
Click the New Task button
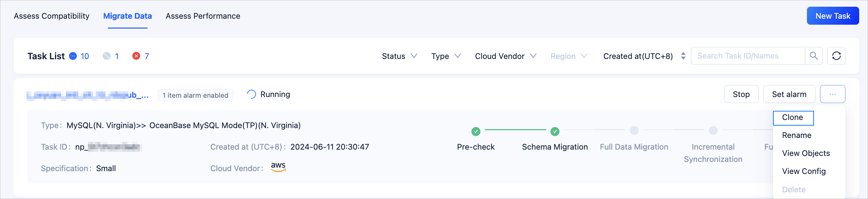click(x=833, y=16)
